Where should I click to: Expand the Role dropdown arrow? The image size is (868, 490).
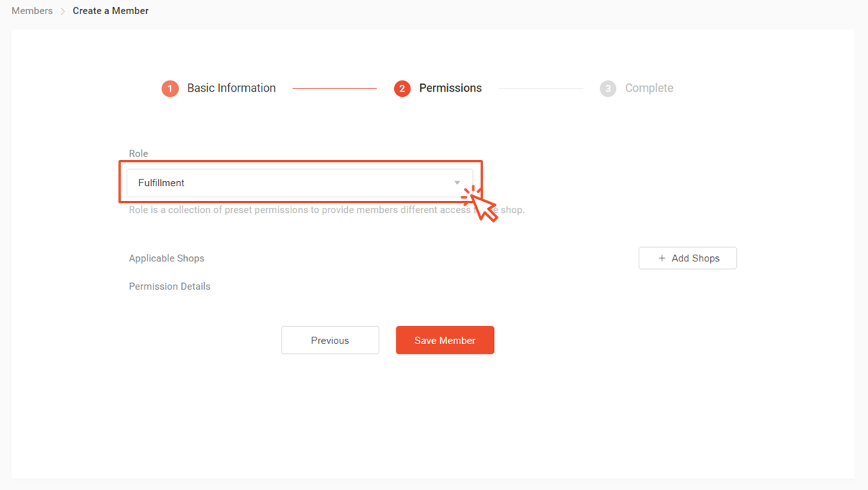457,182
